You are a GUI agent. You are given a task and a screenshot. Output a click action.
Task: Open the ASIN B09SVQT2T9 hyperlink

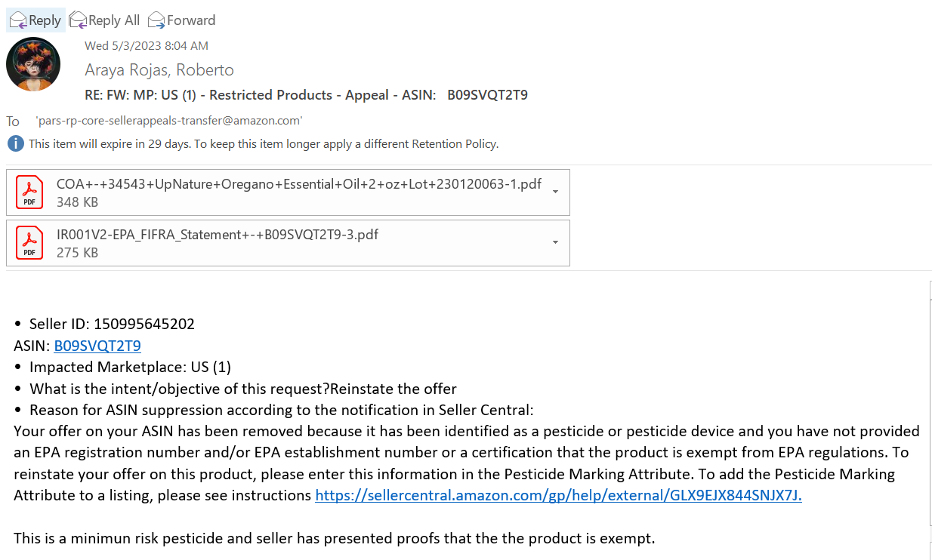[x=97, y=346]
